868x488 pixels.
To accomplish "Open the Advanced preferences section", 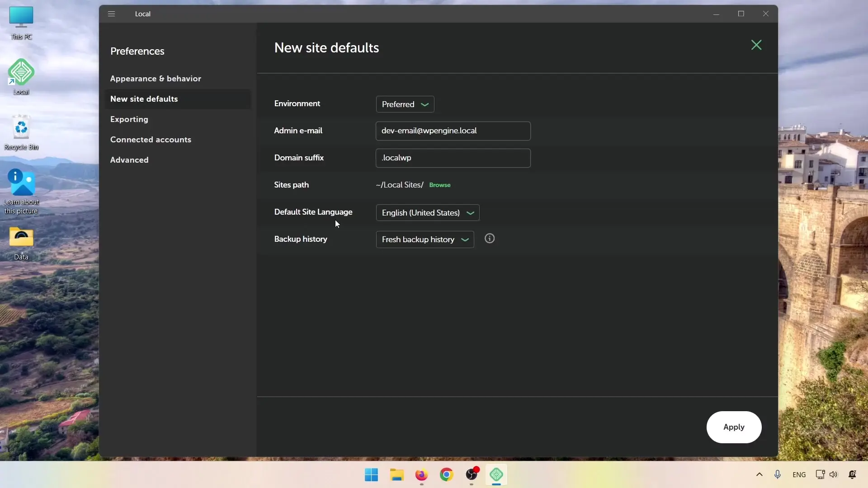I will (129, 160).
